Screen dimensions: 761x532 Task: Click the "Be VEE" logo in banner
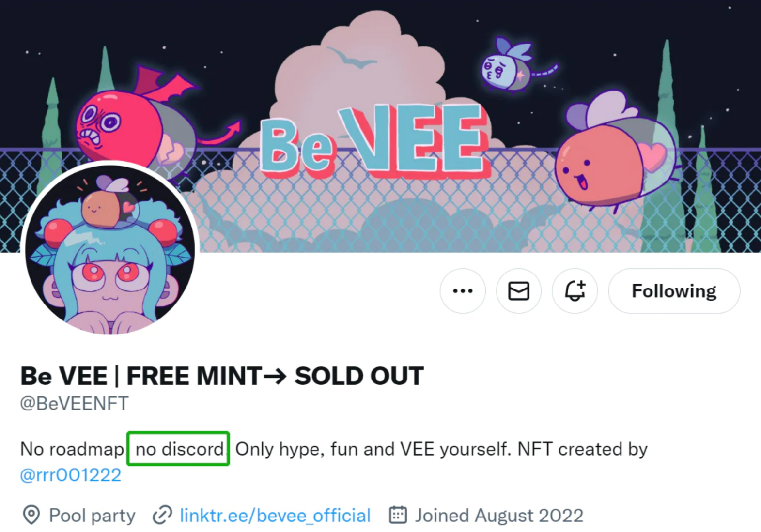[373, 141]
